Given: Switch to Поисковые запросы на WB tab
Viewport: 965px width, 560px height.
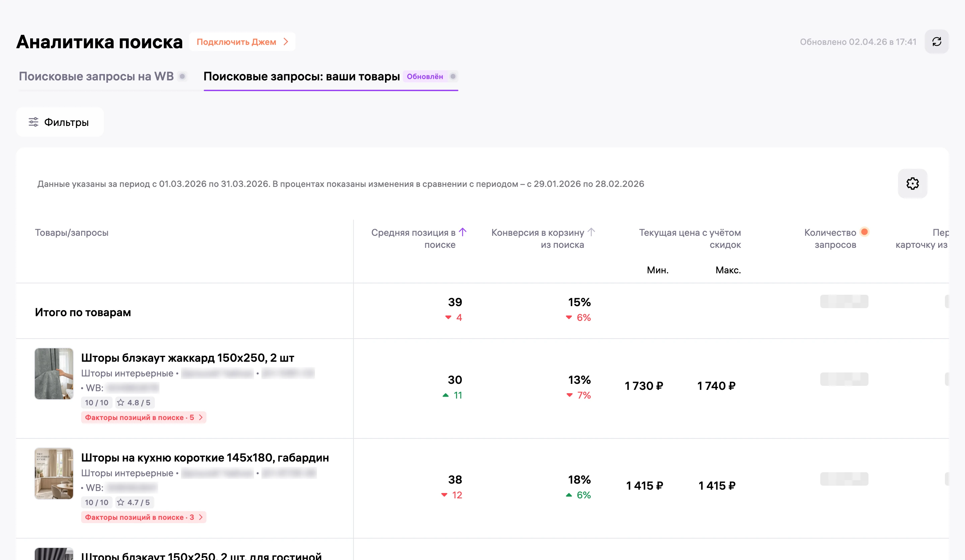Looking at the screenshot, I should [96, 76].
